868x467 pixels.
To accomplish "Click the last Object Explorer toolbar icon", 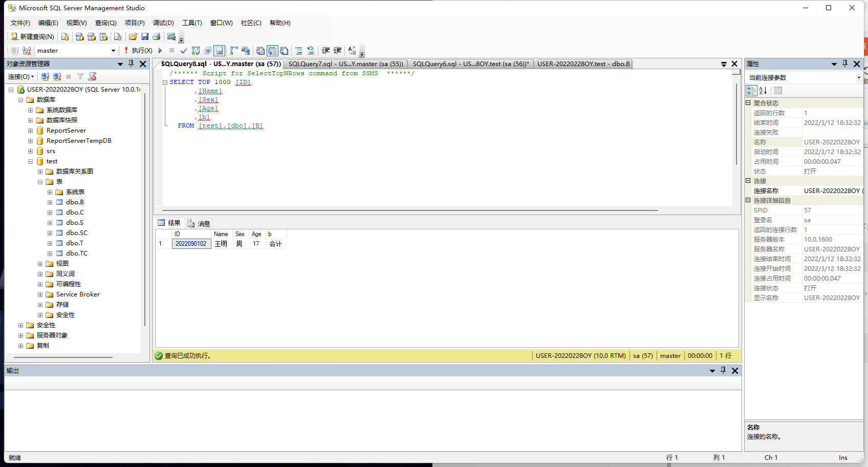I will pyautogui.click(x=92, y=76).
